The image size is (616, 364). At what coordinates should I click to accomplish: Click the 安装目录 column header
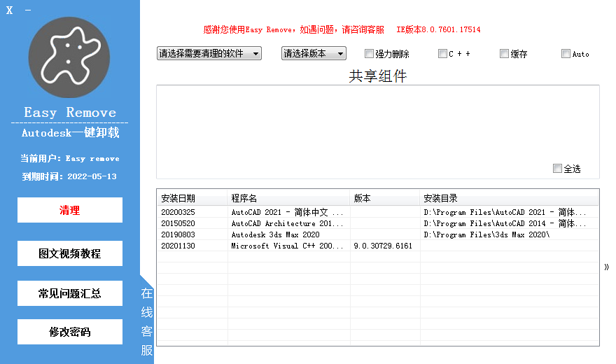pos(509,198)
